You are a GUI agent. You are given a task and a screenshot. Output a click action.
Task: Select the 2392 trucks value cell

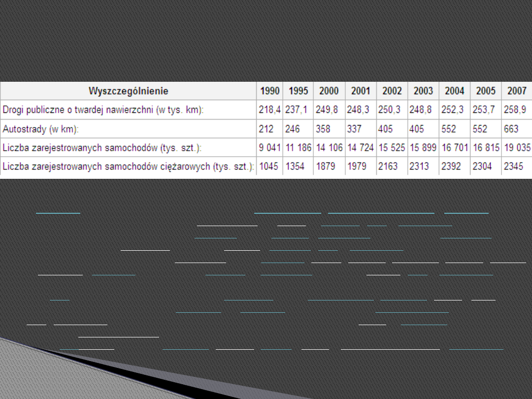(x=451, y=166)
